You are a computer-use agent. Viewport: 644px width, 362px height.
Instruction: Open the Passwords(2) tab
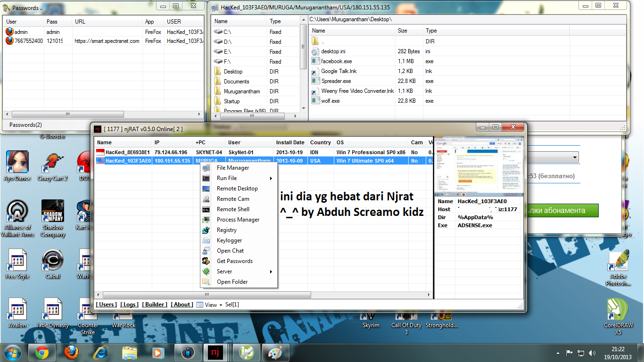click(x=25, y=125)
